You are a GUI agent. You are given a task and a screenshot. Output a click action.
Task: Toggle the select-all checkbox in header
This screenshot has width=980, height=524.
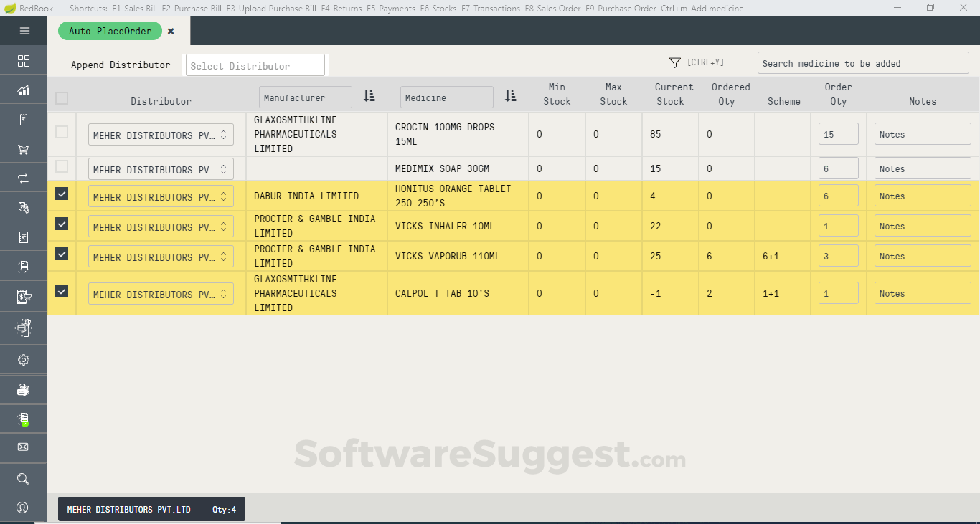[x=62, y=98]
